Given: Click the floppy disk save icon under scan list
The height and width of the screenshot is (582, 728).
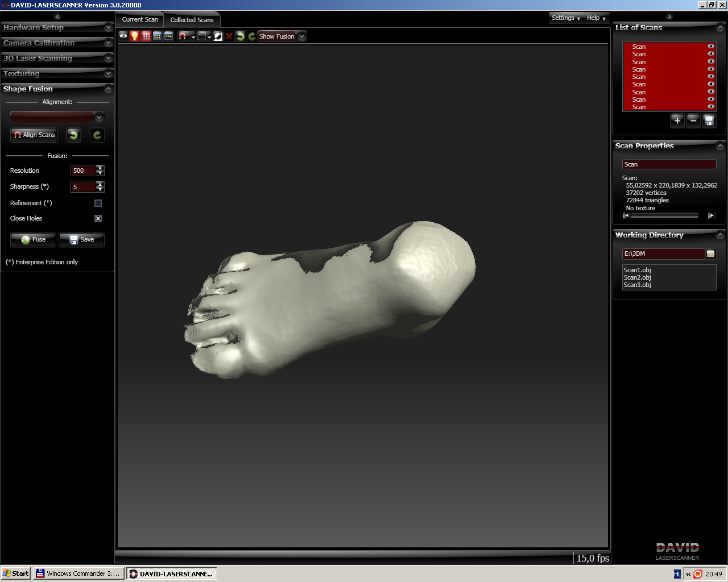Looking at the screenshot, I should (709, 120).
